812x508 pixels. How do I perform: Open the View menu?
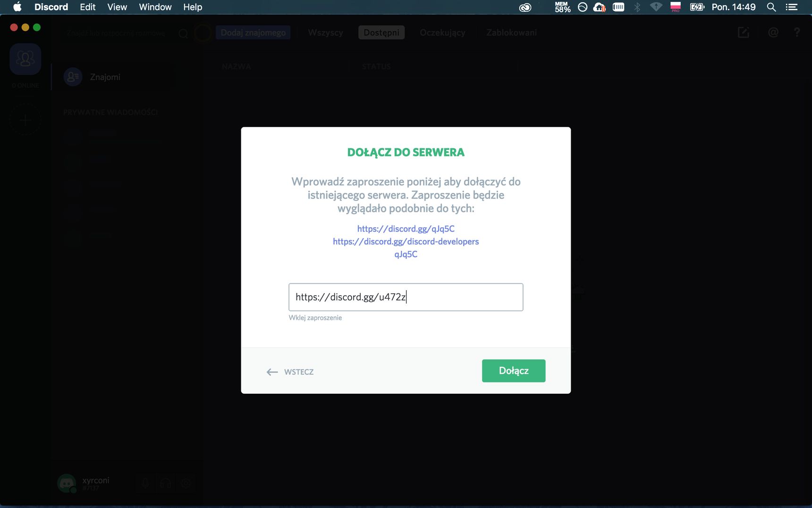pyautogui.click(x=117, y=7)
